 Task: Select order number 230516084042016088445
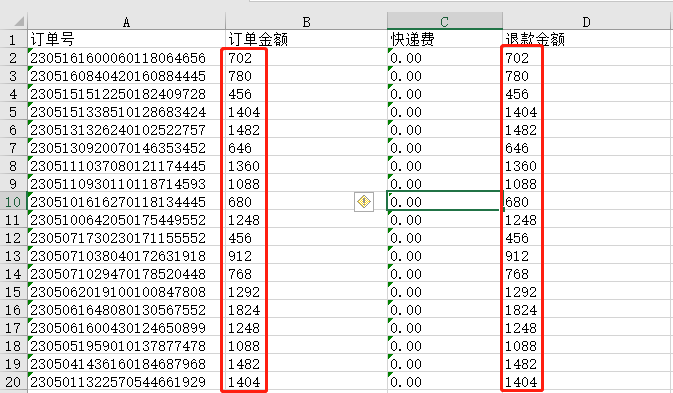tap(126, 76)
